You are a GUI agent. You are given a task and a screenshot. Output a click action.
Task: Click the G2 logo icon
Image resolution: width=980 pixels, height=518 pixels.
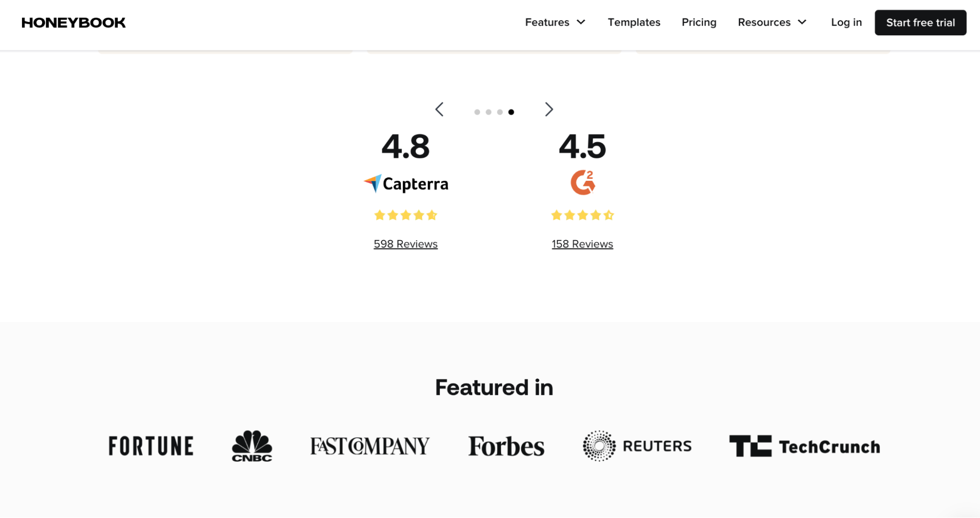tap(582, 182)
